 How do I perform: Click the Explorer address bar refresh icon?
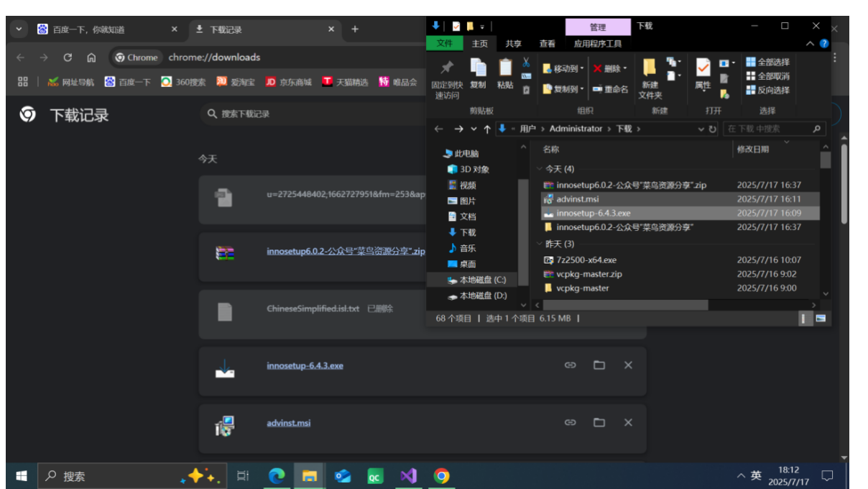click(713, 129)
